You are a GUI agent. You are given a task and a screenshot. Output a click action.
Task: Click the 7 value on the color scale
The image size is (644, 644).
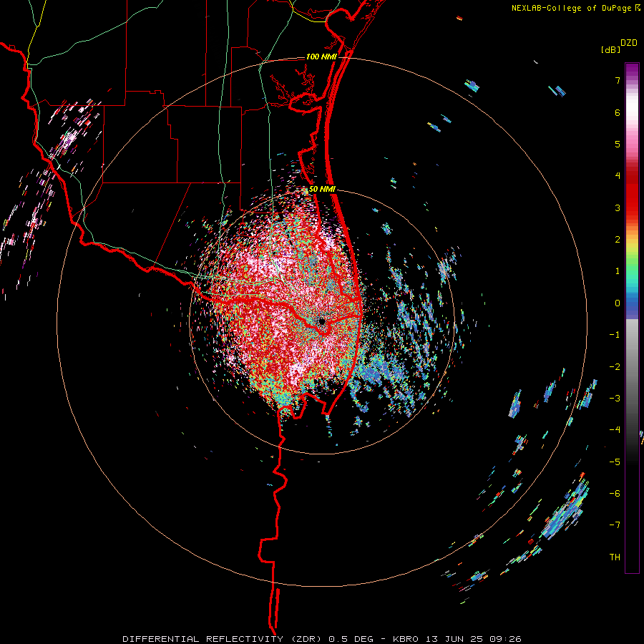[618, 80]
